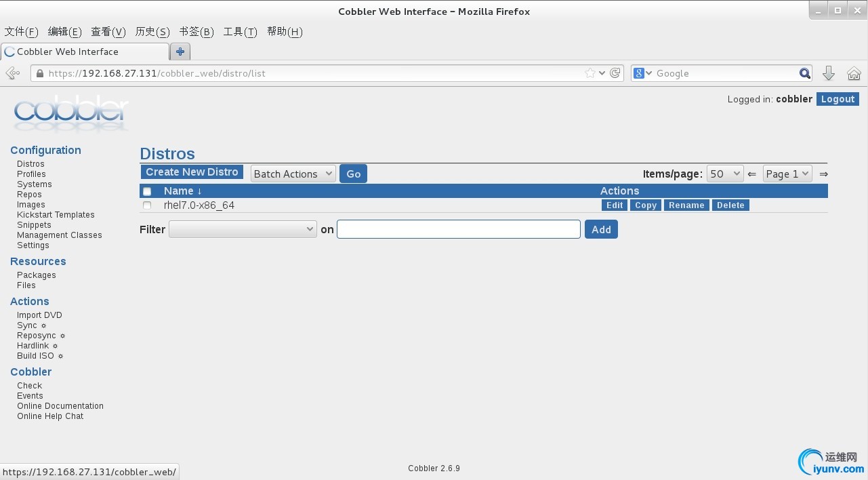Open Profiles in the sidebar
The width and height of the screenshot is (868, 480).
31,174
